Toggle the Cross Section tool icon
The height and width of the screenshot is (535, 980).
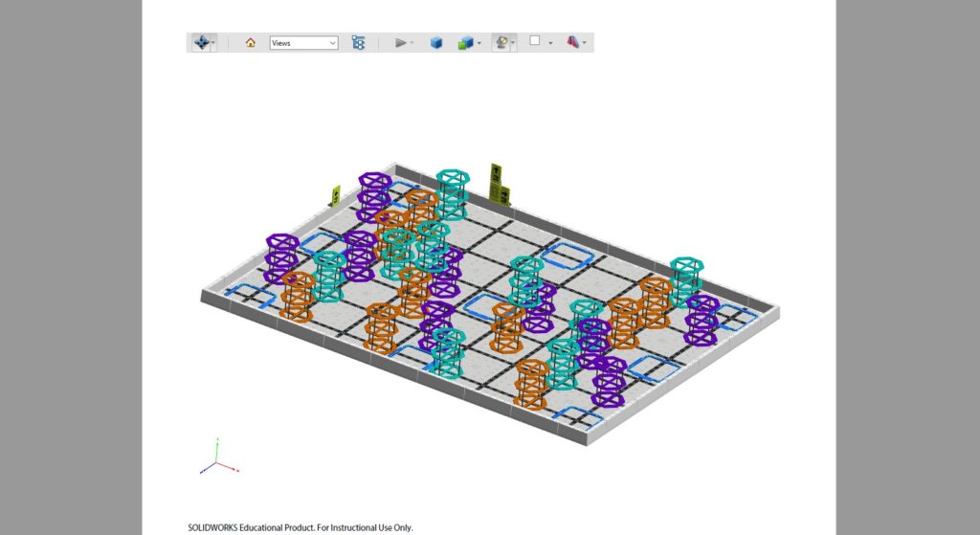pos(572,42)
